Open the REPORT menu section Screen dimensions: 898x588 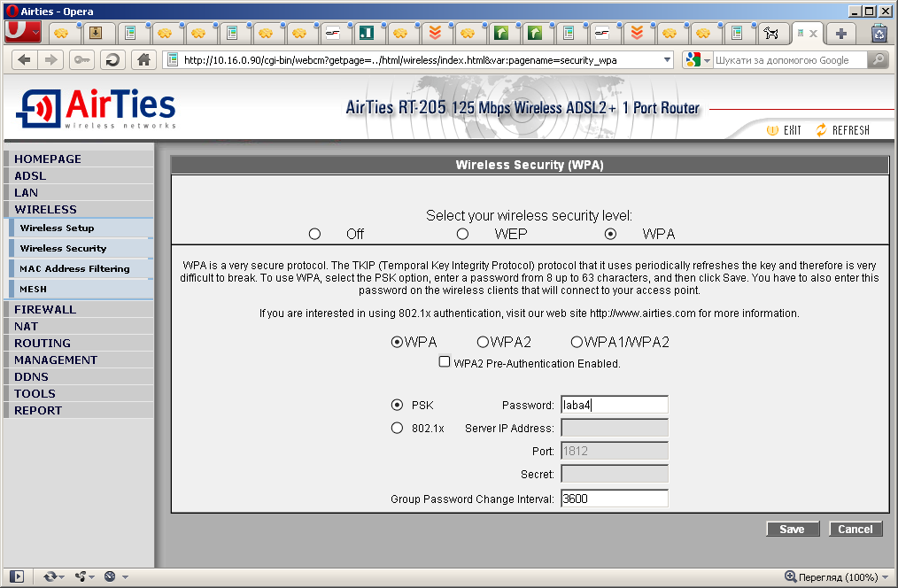click(79, 410)
